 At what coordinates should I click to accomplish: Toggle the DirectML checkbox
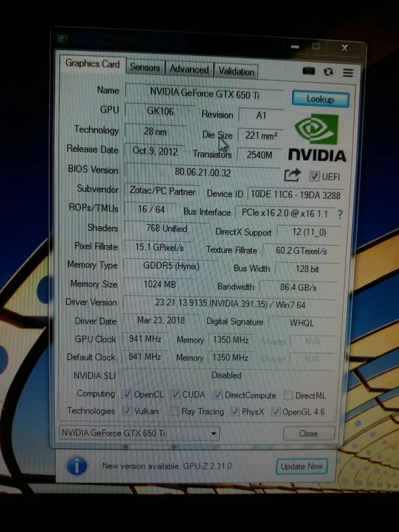pyautogui.click(x=288, y=395)
